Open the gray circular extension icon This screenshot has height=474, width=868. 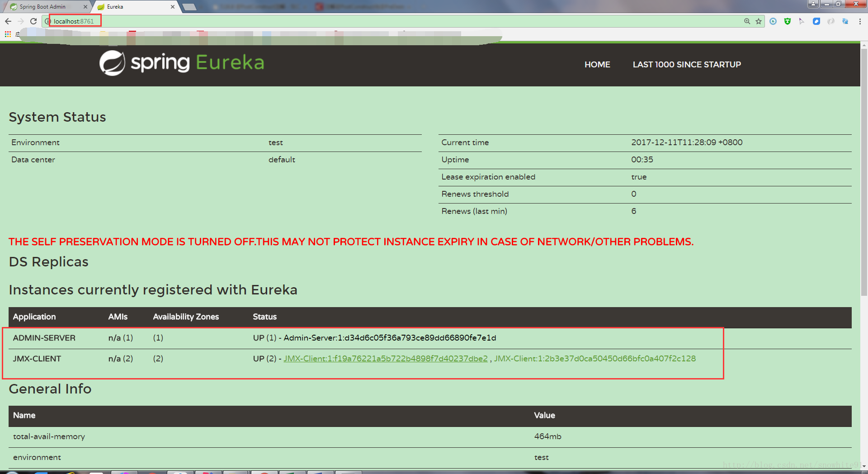coord(831,21)
